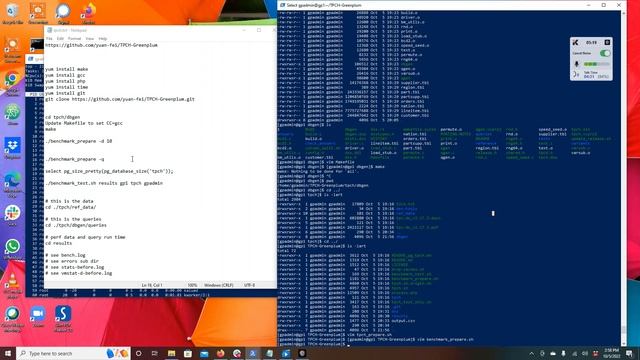The width and height of the screenshot is (640, 360).
Task: Click the black square button in the noise widget
Action: click(607, 42)
